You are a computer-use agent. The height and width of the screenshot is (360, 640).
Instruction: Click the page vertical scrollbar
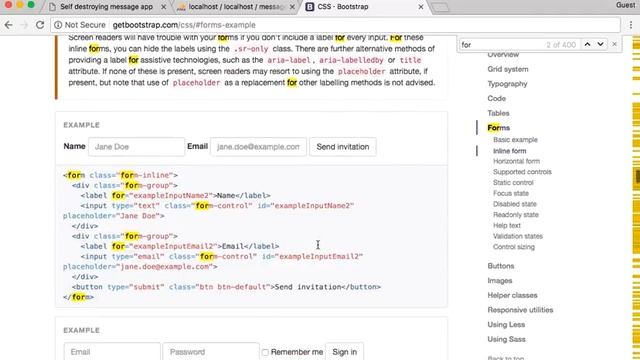(636, 198)
